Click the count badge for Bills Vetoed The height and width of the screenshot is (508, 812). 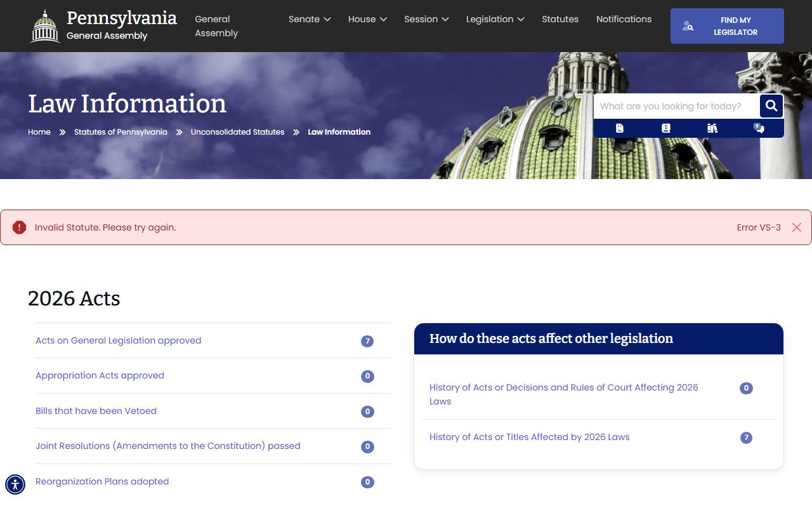(367, 411)
